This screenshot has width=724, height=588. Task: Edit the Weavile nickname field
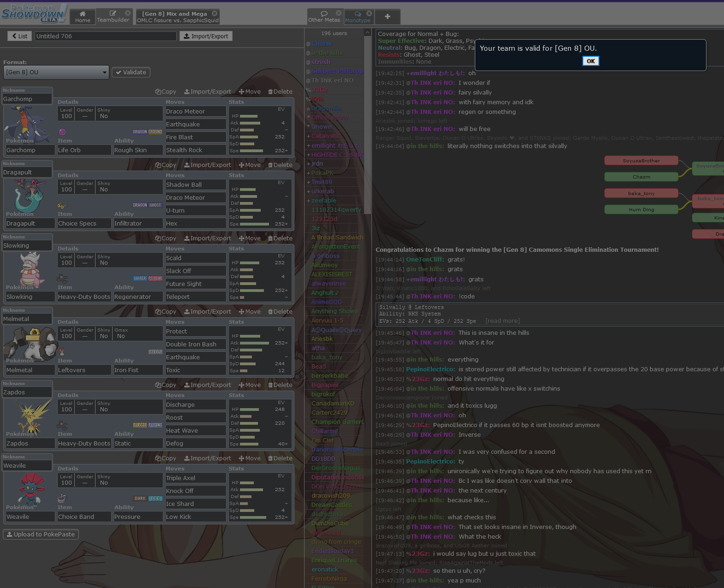click(x=27, y=466)
